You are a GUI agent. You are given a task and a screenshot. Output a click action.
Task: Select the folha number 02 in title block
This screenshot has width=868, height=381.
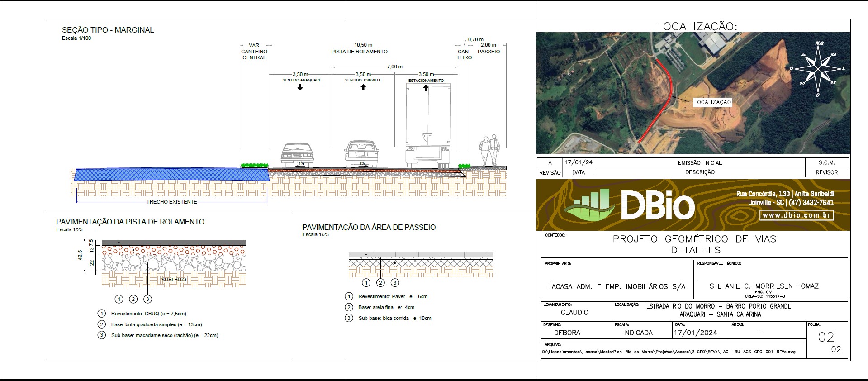(826, 338)
